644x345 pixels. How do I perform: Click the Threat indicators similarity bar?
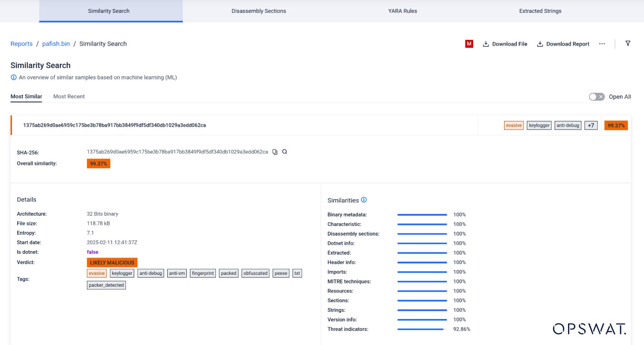[x=422, y=329]
